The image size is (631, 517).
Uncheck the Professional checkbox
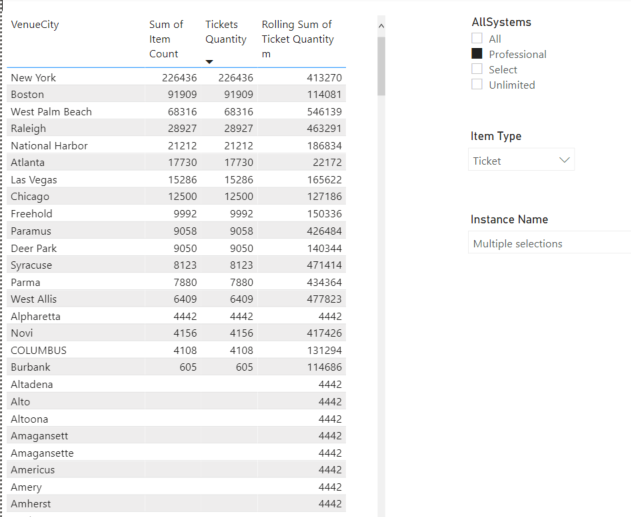tap(477, 54)
